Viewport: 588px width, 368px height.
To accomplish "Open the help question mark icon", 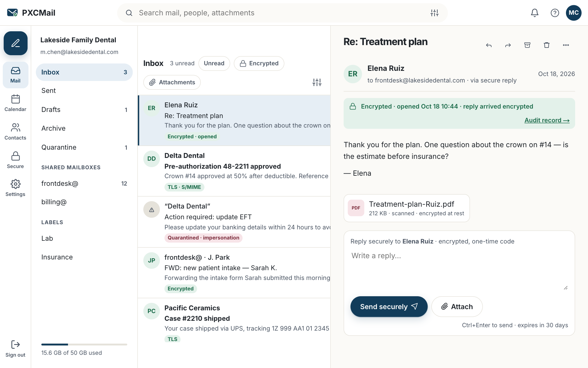I will coord(555,13).
